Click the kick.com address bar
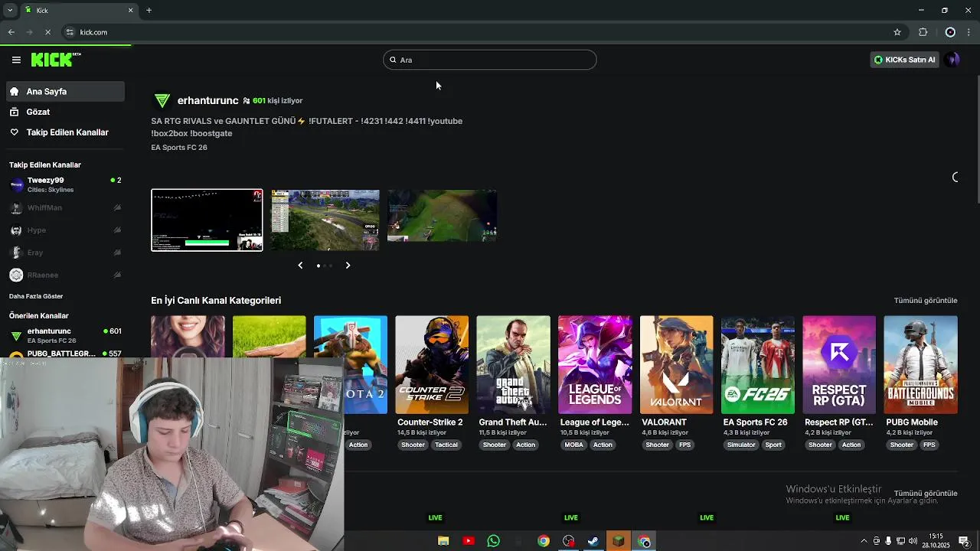 click(475, 32)
